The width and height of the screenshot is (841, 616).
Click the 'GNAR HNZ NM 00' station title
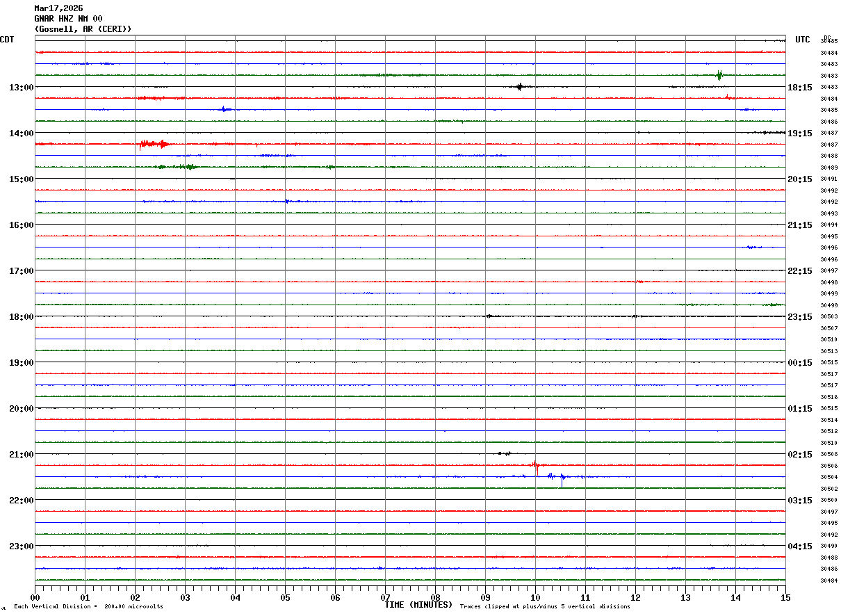pos(68,19)
